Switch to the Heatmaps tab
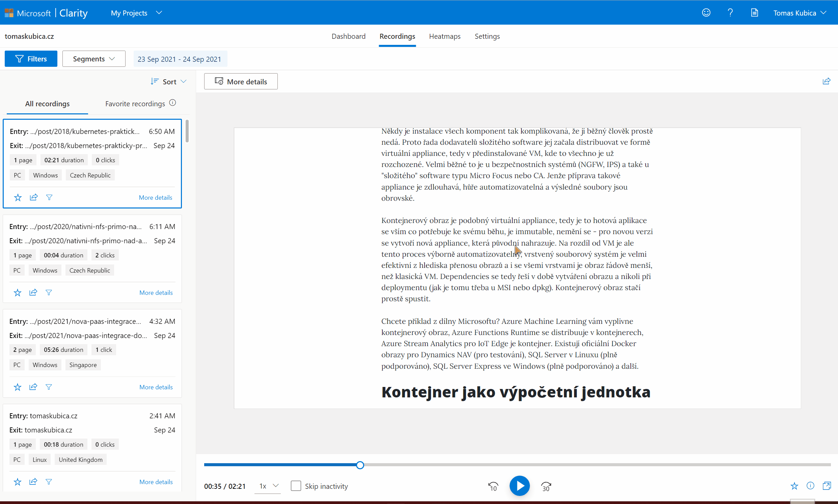Screen dimensions: 838x504 pos(444,36)
